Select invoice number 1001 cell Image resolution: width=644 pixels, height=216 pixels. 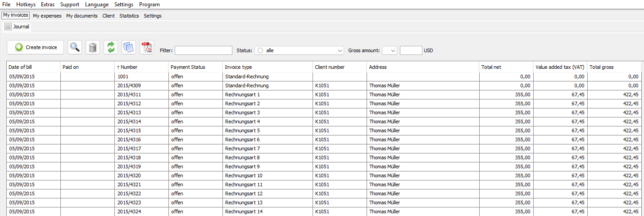tap(141, 76)
